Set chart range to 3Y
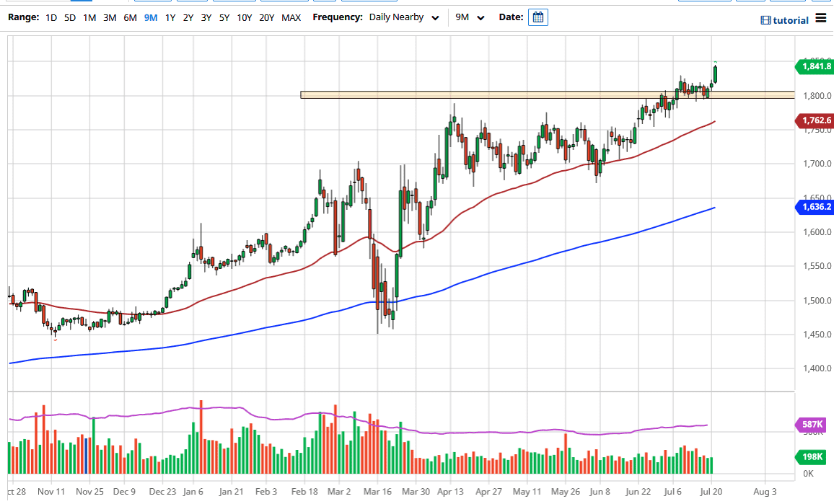The image size is (834, 504). coord(206,17)
